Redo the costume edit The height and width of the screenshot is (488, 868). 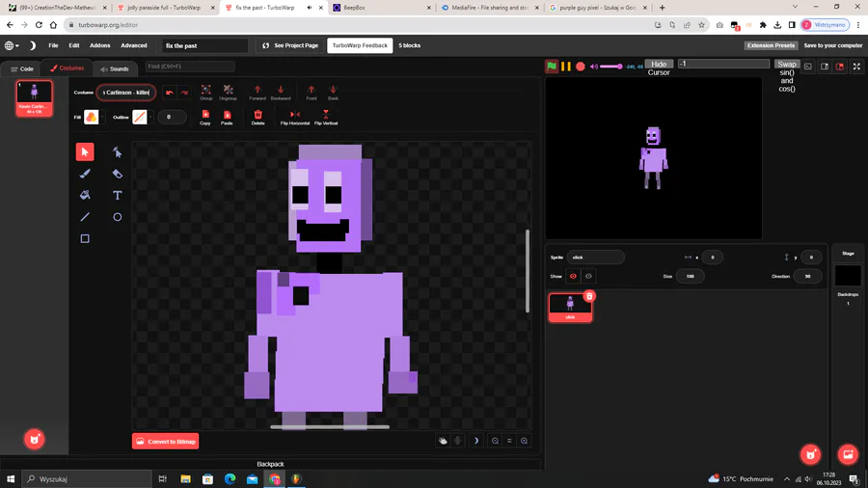click(x=185, y=93)
